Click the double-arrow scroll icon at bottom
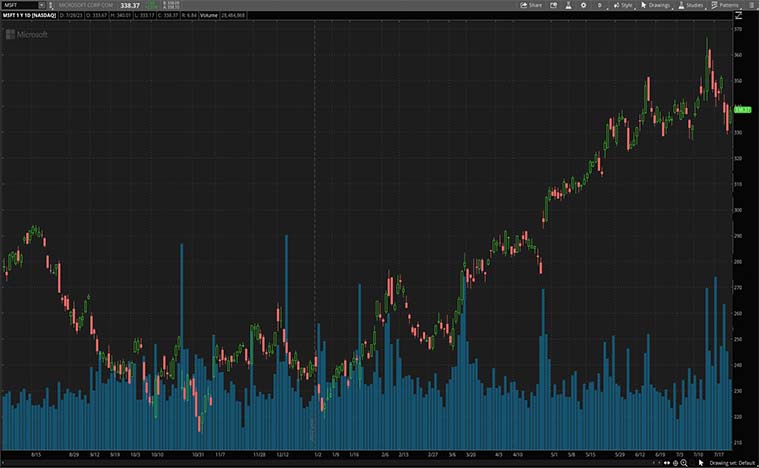This screenshot has width=759, height=468. (x=667, y=463)
